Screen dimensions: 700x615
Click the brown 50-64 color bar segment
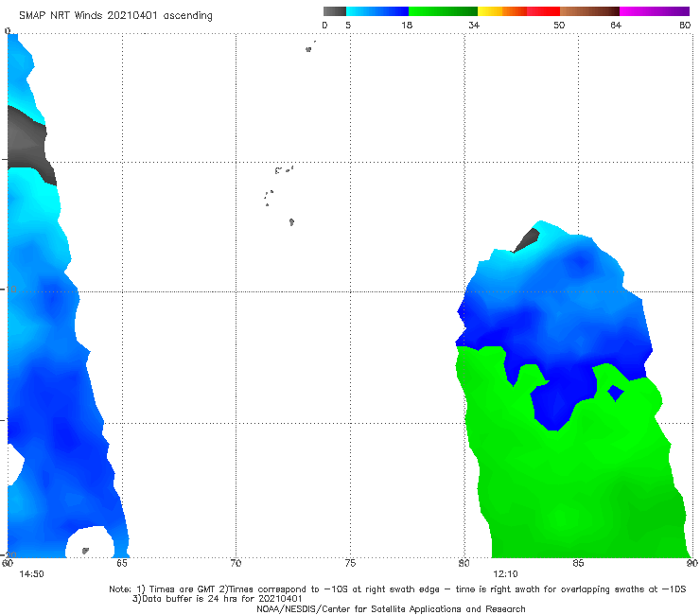[589, 11]
